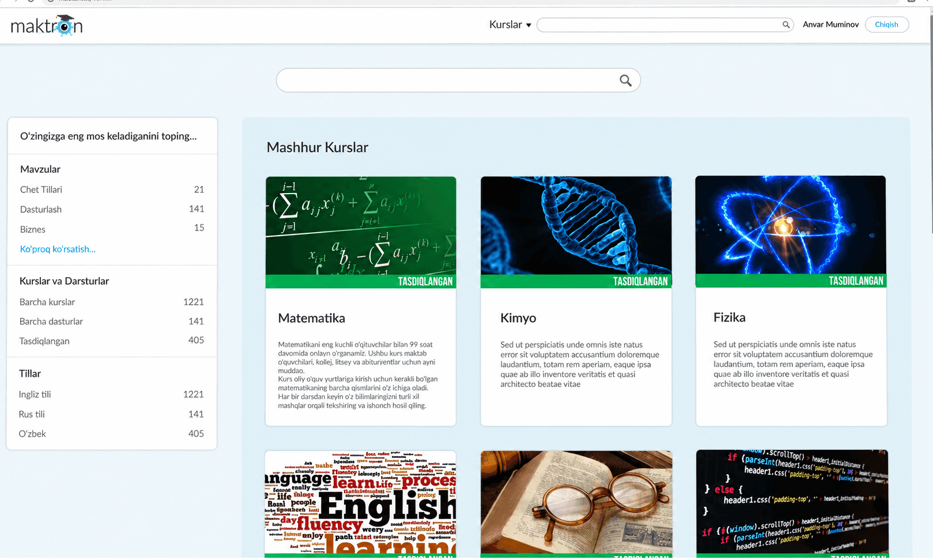Filter by O'zbek language
This screenshot has height=560, width=933.
point(32,434)
